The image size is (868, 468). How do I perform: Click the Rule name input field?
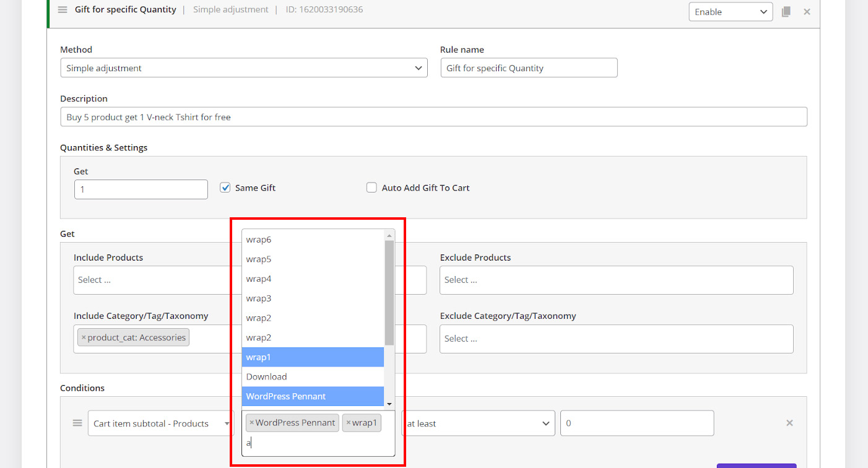[528, 68]
